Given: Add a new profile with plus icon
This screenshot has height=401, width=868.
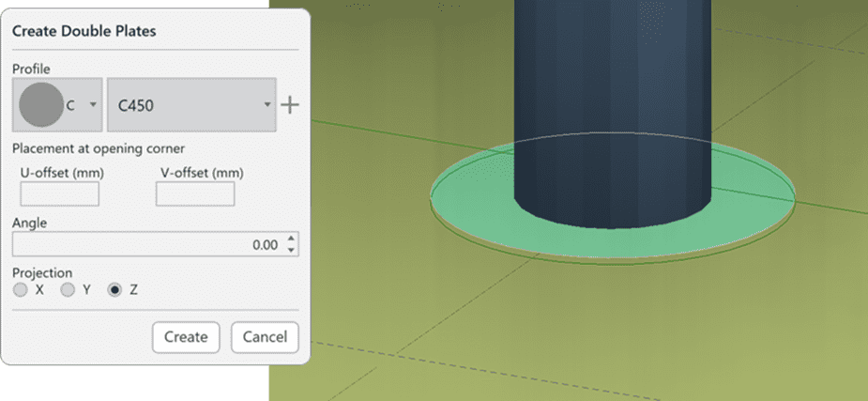Looking at the screenshot, I should 290,104.
